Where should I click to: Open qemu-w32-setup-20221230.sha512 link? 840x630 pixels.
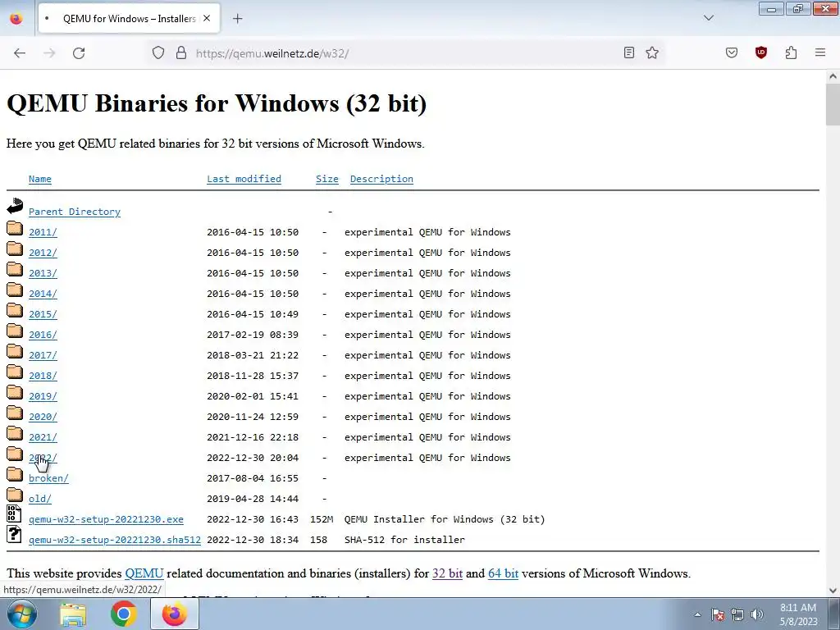(x=115, y=540)
